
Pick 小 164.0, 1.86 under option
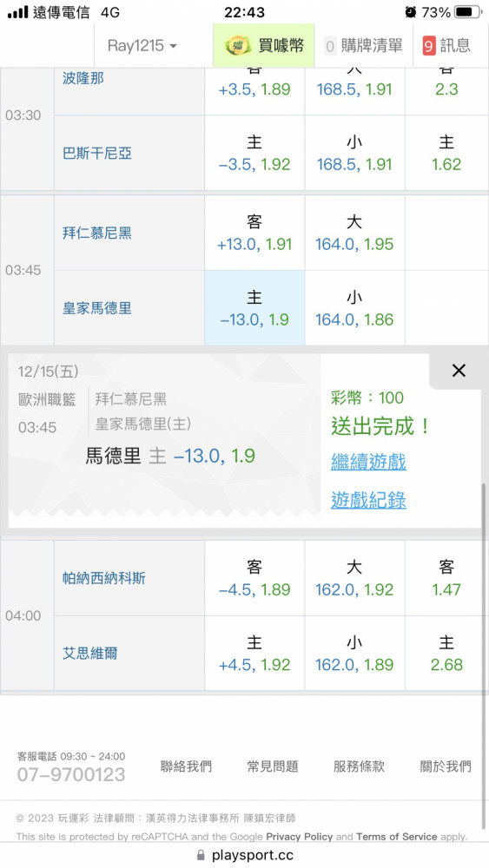(x=354, y=308)
